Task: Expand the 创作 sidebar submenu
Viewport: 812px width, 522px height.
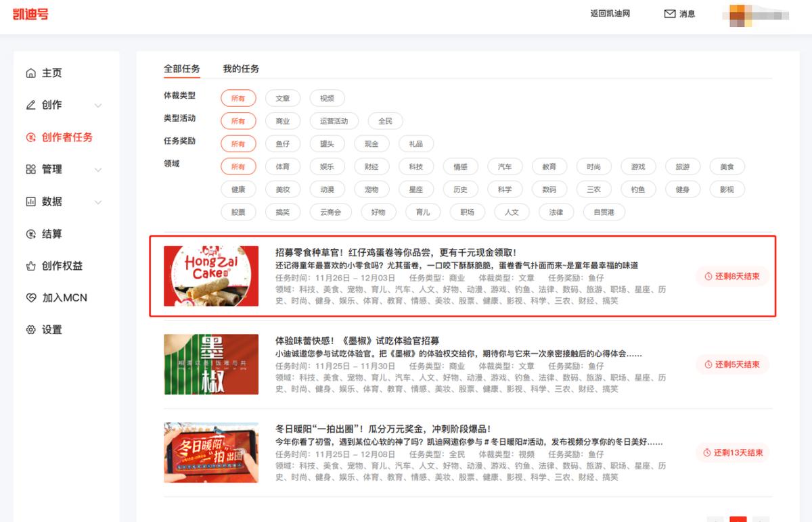Action: pyautogui.click(x=99, y=106)
